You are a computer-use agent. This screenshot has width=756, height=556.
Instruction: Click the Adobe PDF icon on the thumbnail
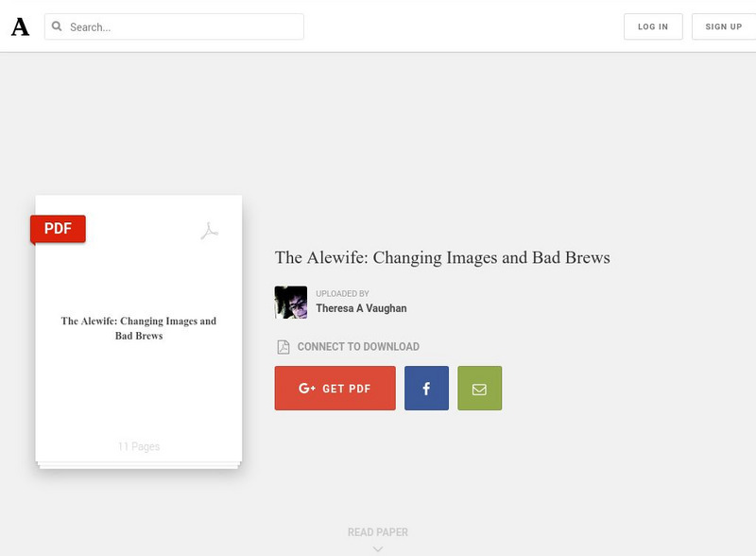209,231
